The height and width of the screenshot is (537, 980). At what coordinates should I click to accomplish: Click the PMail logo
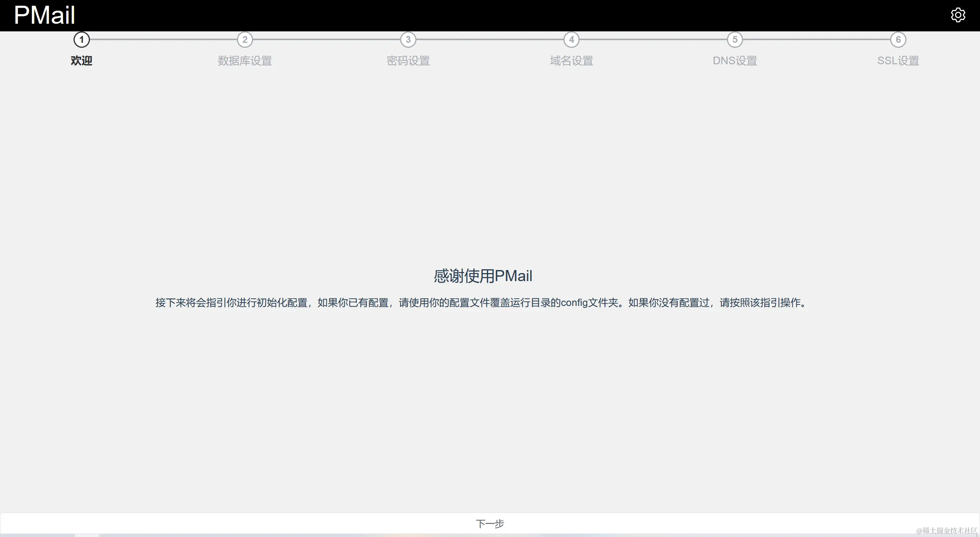tap(44, 15)
